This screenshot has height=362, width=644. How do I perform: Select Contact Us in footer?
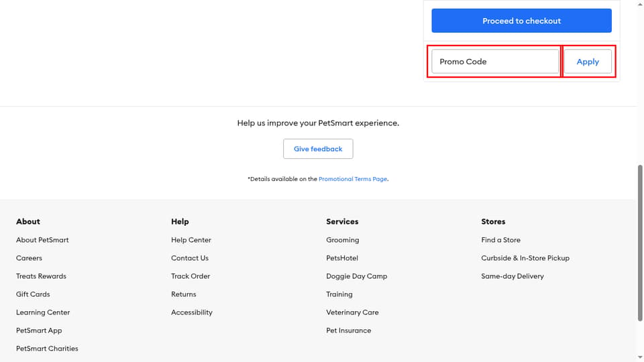click(x=190, y=257)
